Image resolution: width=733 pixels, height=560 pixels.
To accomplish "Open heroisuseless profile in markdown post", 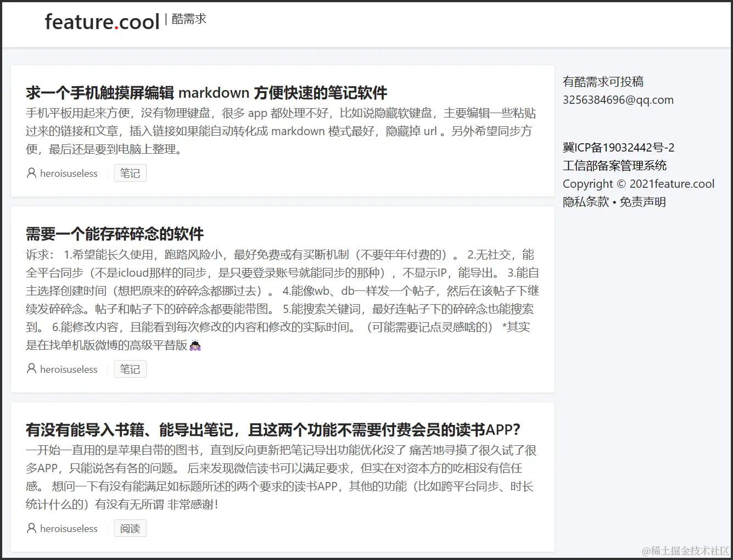I will 69,173.
